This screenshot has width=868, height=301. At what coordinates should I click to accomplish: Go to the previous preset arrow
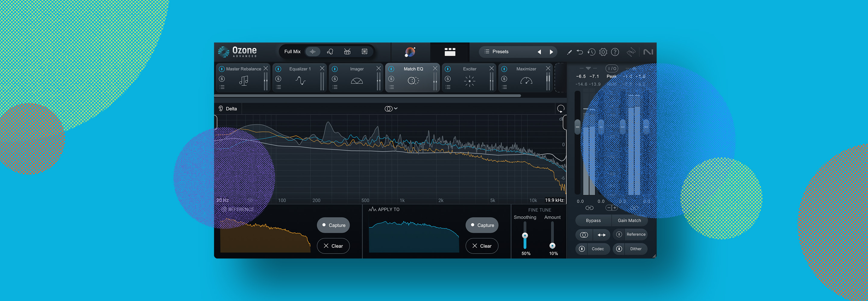tap(539, 52)
